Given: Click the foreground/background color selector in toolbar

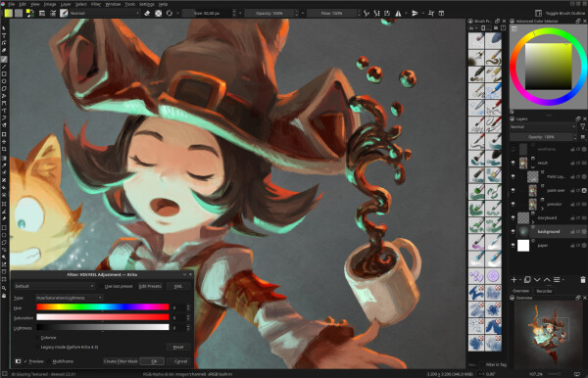Looking at the screenshot, I should (x=30, y=13).
